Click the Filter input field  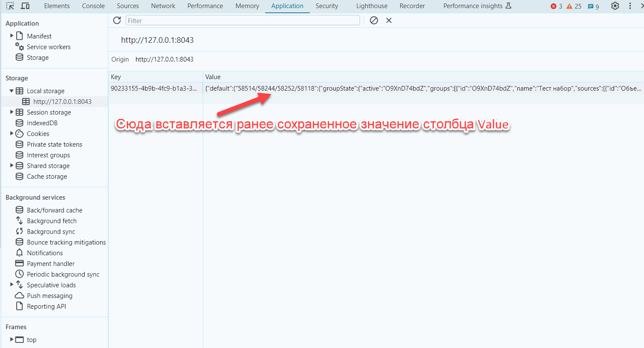(242, 21)
